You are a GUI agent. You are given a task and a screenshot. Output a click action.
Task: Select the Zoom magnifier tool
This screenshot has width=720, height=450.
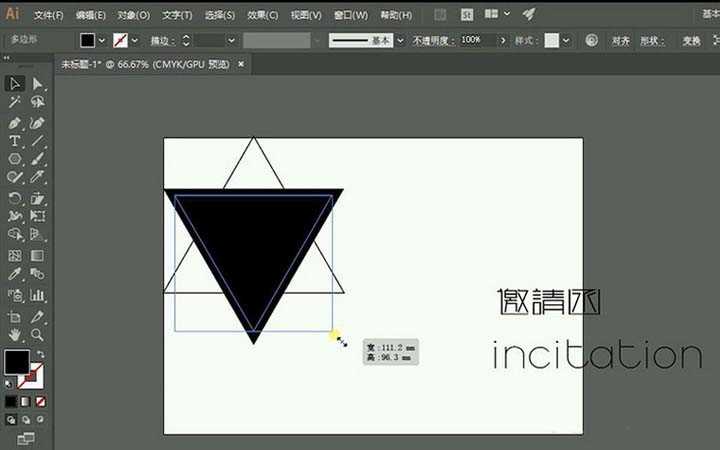[38, 334]
